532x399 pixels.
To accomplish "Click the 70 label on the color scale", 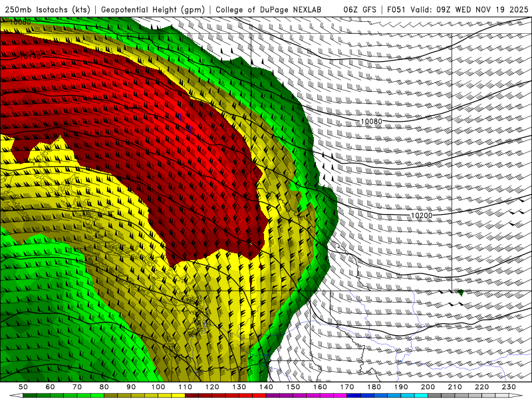I will 77,387.
